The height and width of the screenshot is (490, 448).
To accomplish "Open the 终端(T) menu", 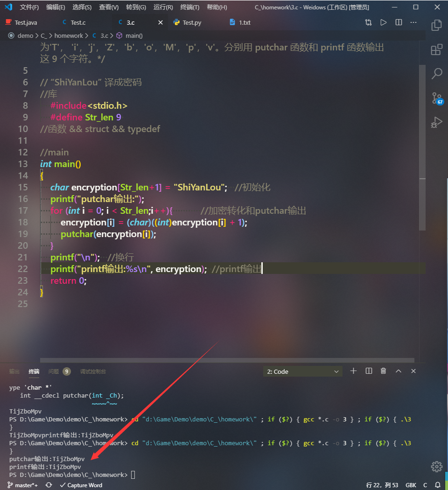I will (x=189, y=7).
